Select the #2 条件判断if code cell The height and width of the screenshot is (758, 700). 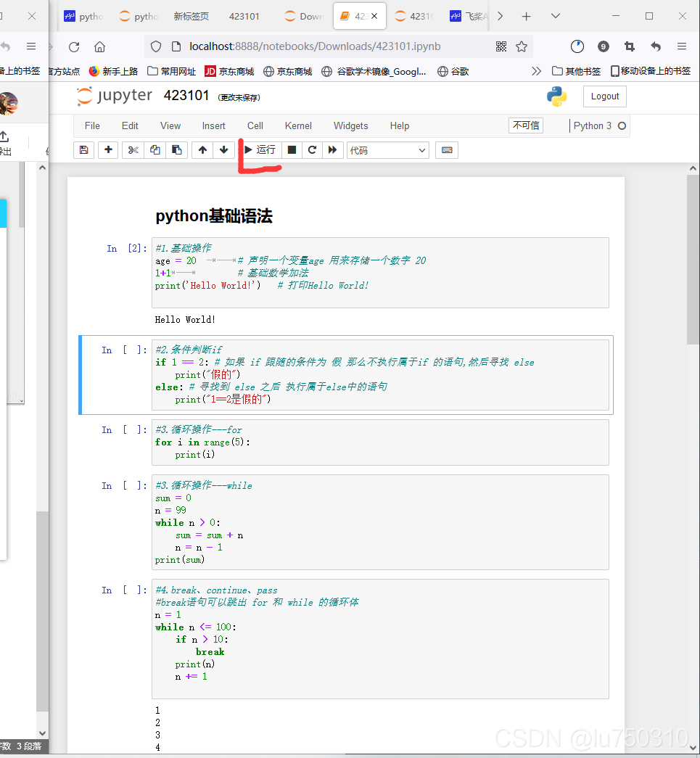pos(380,375)
